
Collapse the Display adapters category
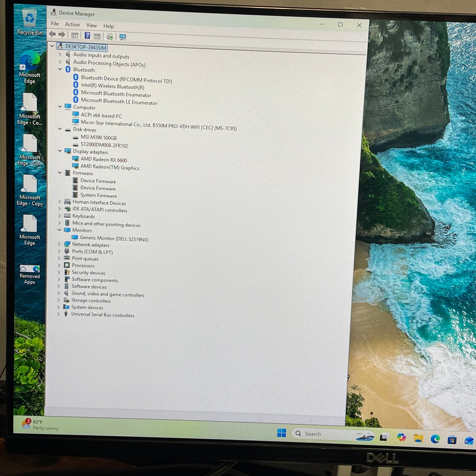[x=60, y=151]
